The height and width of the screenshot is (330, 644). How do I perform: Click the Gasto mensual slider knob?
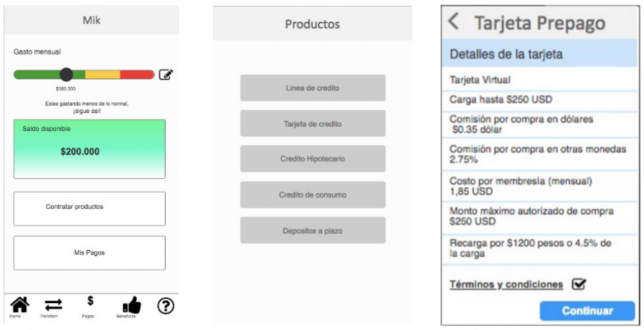pos(66,75)
